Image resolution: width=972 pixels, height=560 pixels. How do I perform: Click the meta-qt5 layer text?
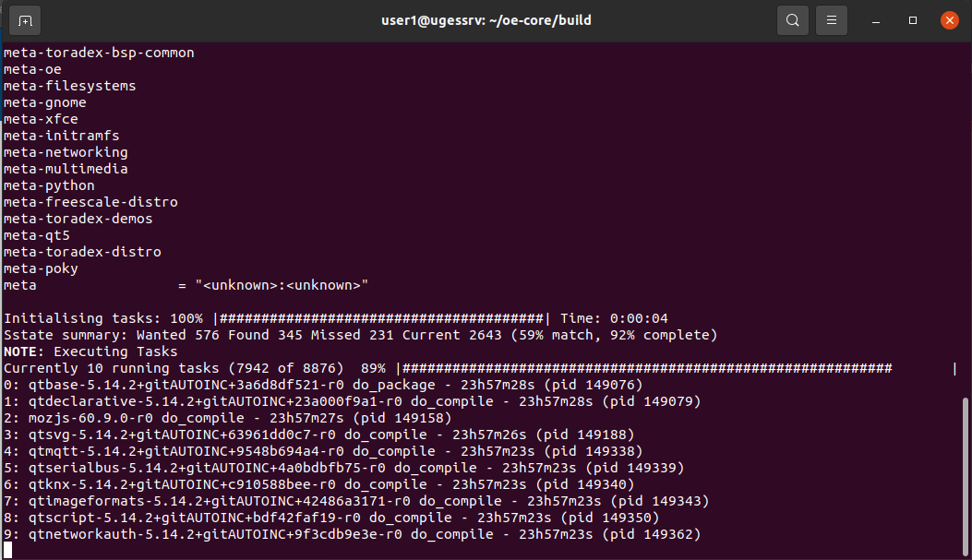(37, 236)
